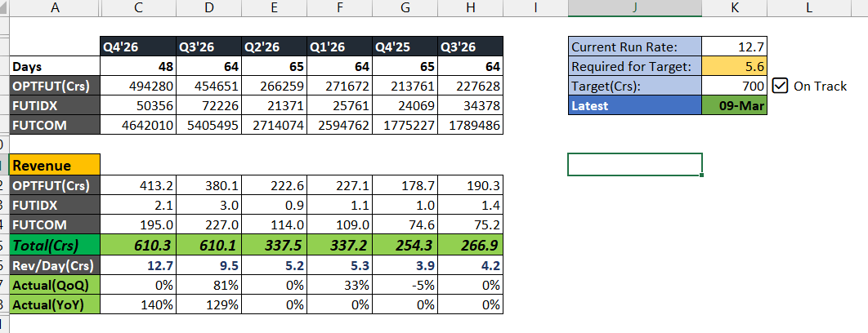Select the orange Revenue heading cell

(55, 165)
